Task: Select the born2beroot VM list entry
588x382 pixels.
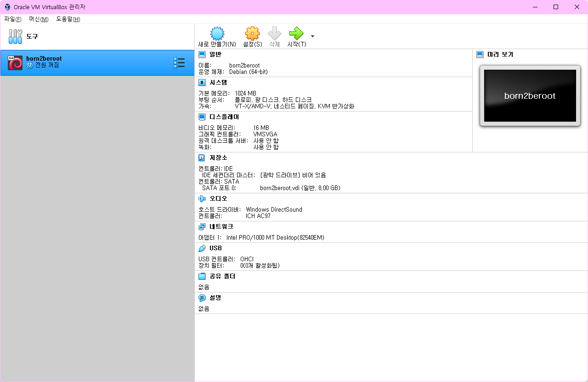Action: [97, 63]
